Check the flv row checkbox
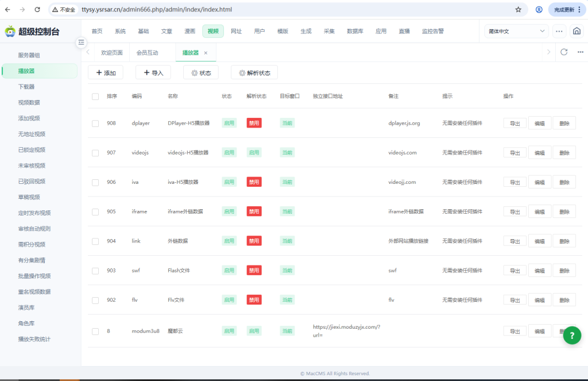Viewport: 588px width, 381px height. coord(95,301)
